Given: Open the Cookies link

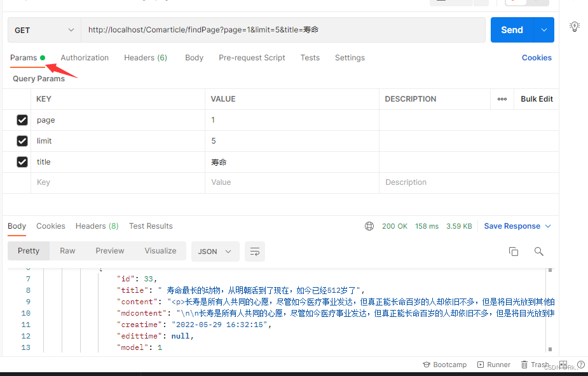Looking at the screenshot, I should click(537, 58).
